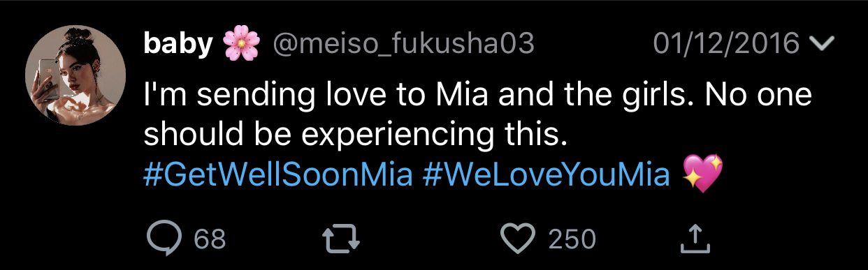Open the profile via display name baby

[178, 44]
